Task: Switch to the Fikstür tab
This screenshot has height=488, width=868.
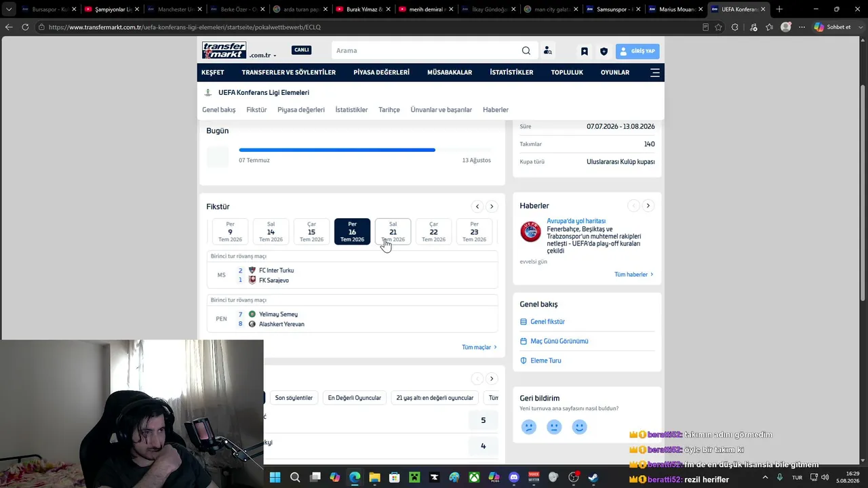Action: tap(256, 110)
